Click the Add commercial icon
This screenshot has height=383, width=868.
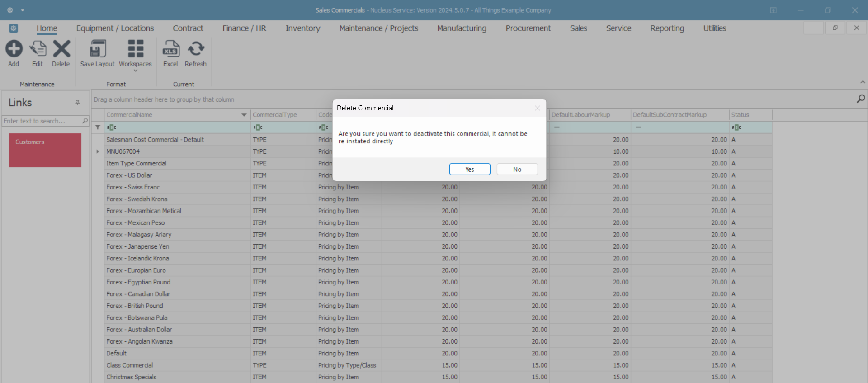tap(14, 49)
